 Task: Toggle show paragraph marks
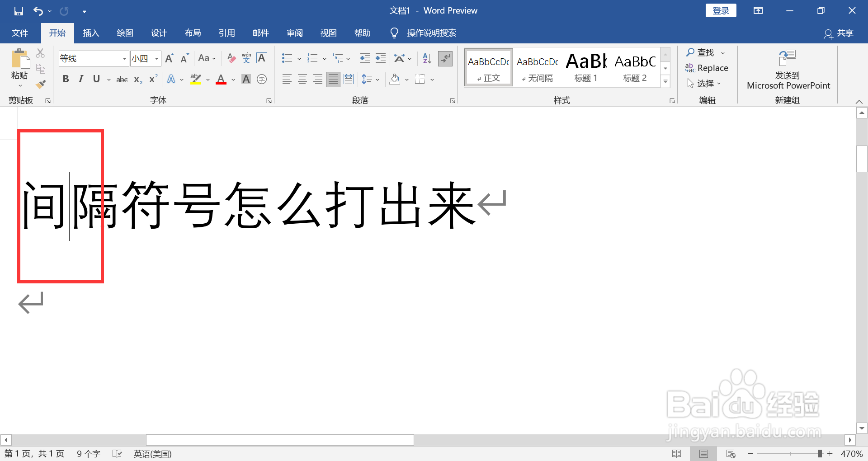pos(445,58)
